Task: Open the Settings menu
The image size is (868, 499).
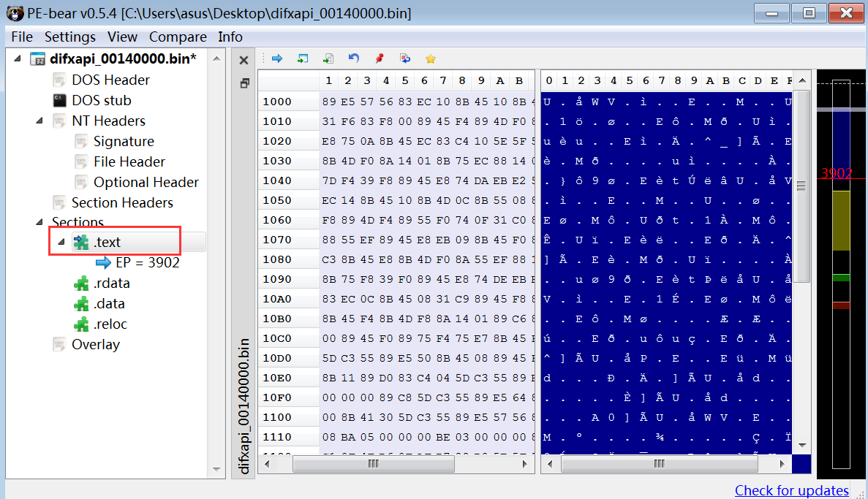Action: 69,37
